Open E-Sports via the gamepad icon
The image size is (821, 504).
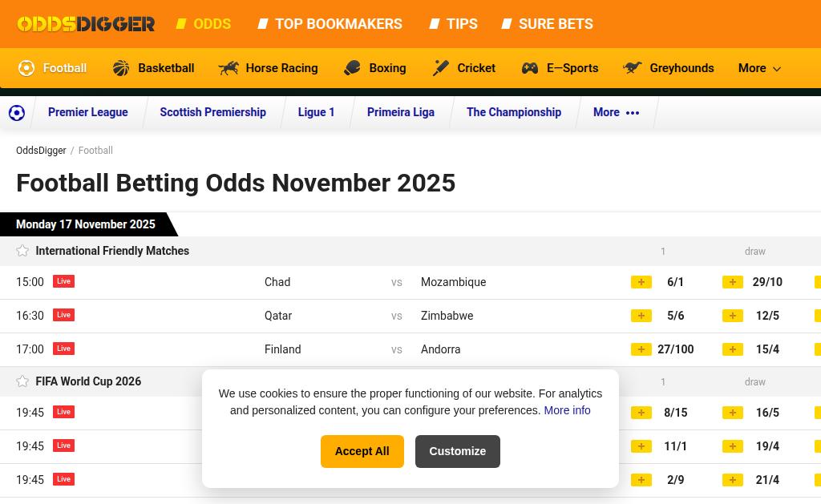(530, 68)
